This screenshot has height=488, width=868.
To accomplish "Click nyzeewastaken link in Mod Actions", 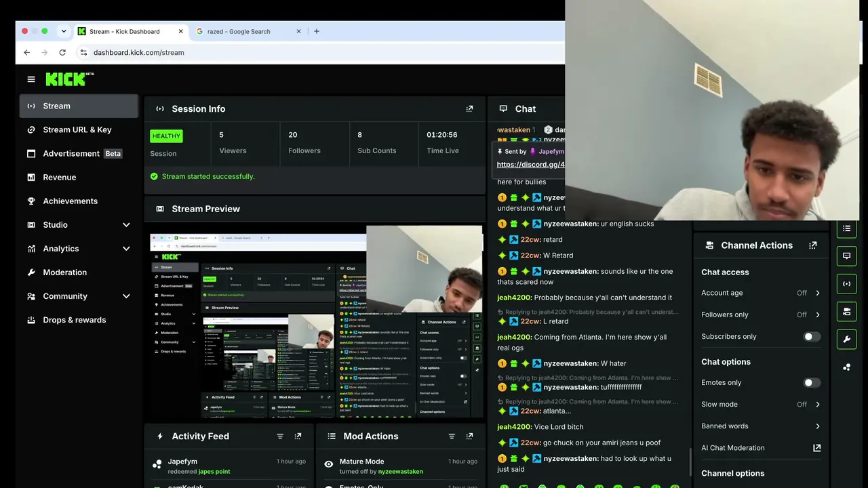I will point(400,472).
